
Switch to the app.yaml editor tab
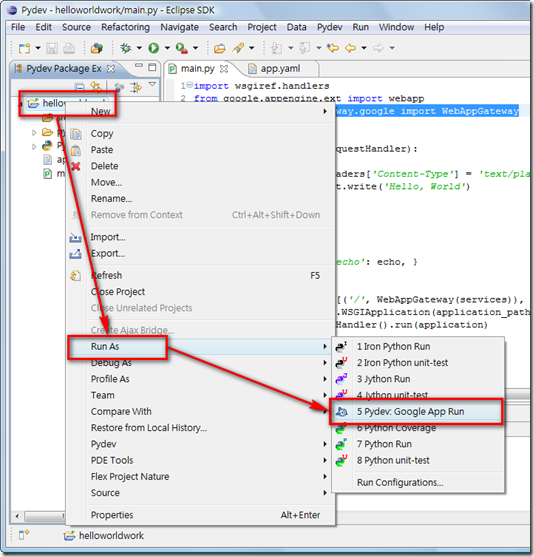pos(275,69)
